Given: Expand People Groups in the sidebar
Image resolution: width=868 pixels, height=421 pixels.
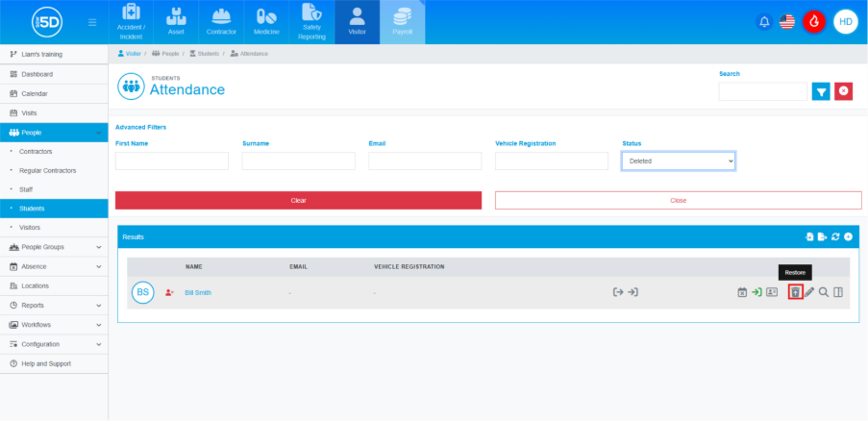Looking at the screenshot, I should [x=54, y=247].
